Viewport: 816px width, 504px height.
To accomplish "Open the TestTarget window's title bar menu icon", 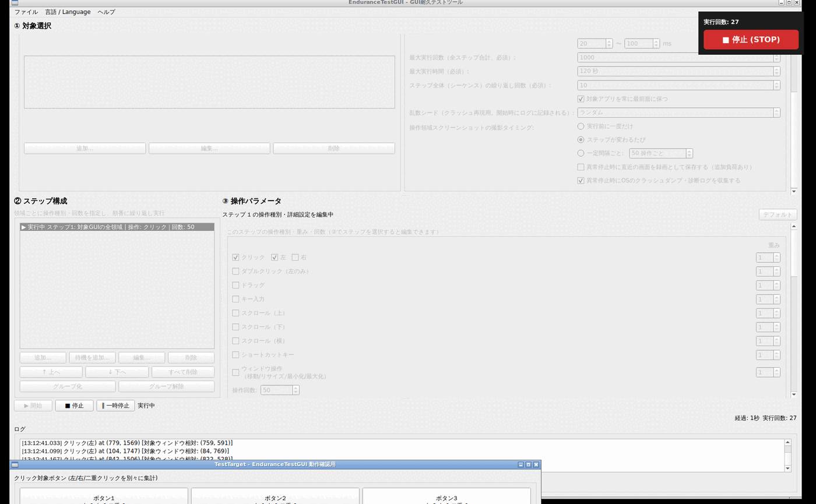I will point(15,464).
